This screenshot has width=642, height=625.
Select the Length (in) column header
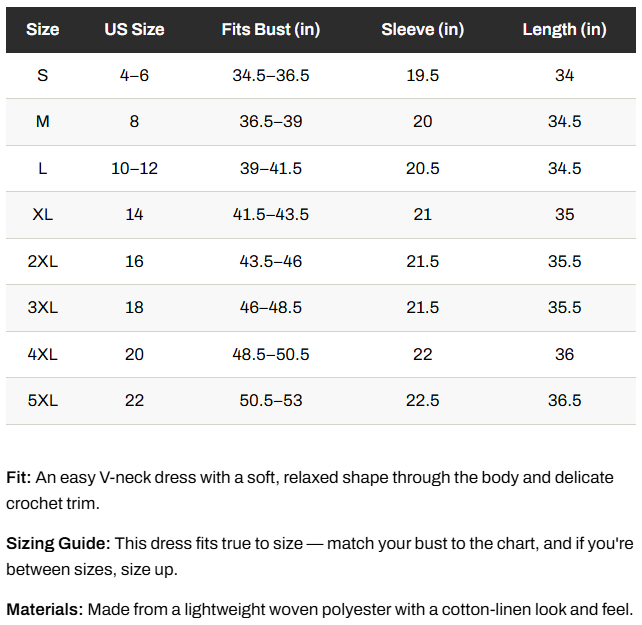click(565, 29)
